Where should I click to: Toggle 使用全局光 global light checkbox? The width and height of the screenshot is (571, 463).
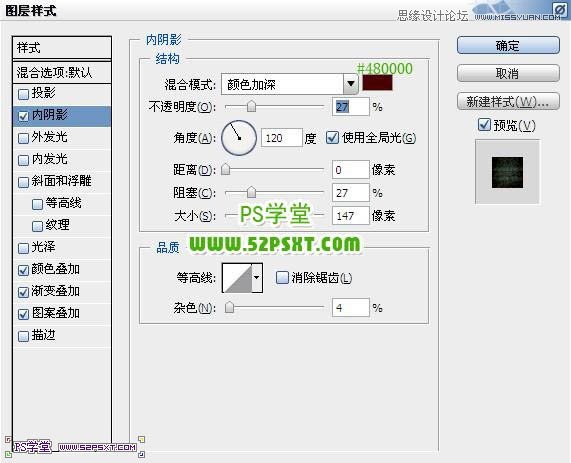click(x=332, y=138)
